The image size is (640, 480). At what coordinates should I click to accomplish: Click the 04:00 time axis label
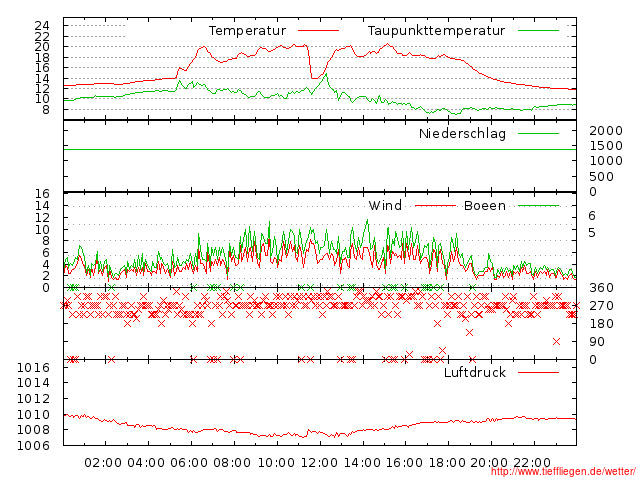tap(146, 463)
